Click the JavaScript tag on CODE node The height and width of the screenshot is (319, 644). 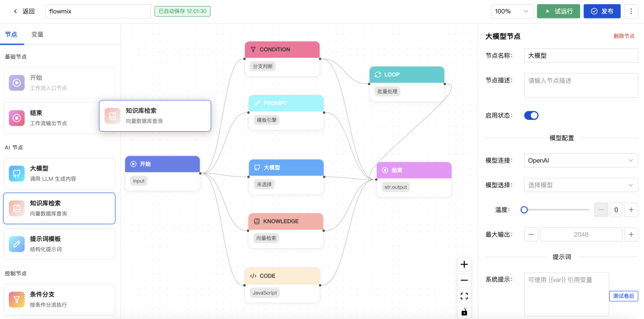pyautogui.click(x=265, y=293)
